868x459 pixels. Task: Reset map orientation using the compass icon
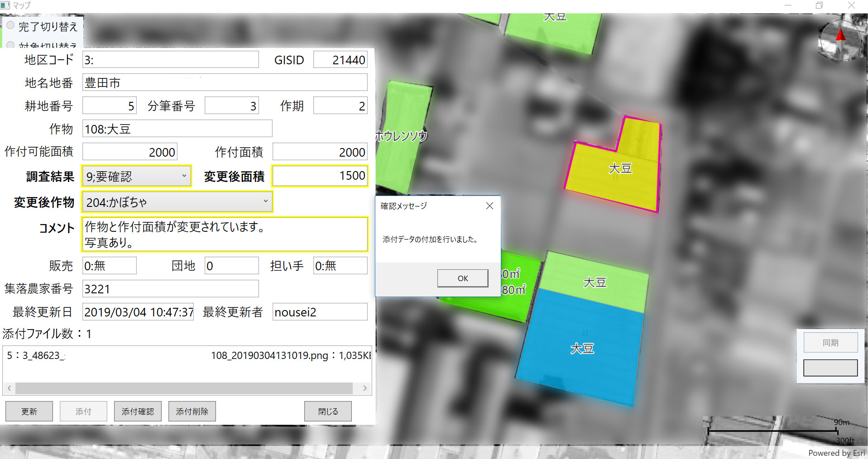(x=840, y=40)
